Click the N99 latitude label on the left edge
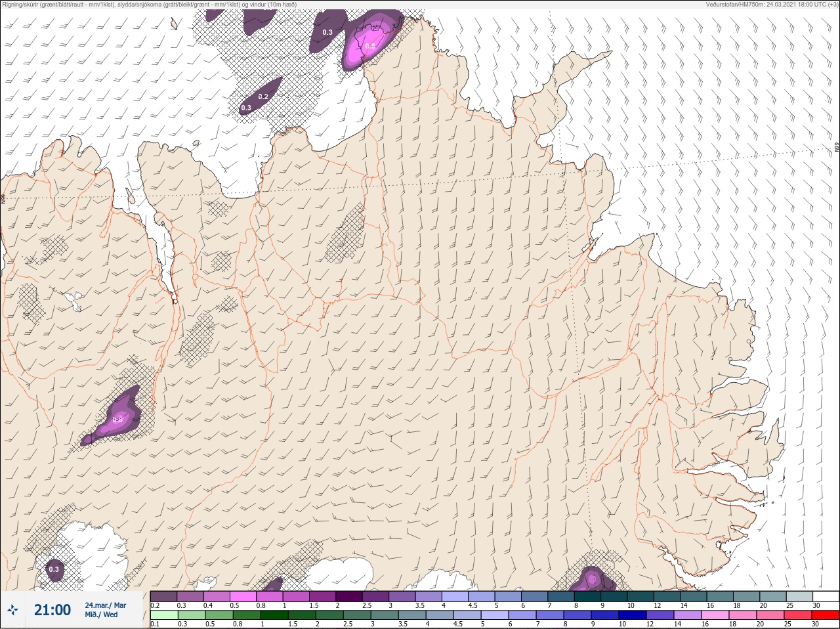 [x=3, y=198]
